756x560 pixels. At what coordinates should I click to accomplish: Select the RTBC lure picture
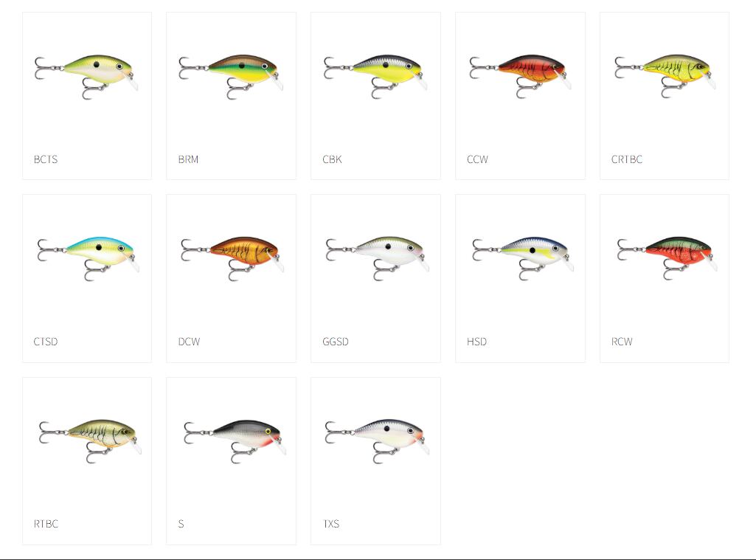90,441
